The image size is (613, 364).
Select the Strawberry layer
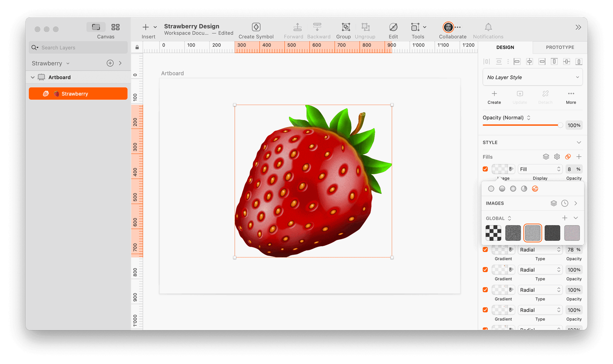pyautogui.click(x=78, y=94)
